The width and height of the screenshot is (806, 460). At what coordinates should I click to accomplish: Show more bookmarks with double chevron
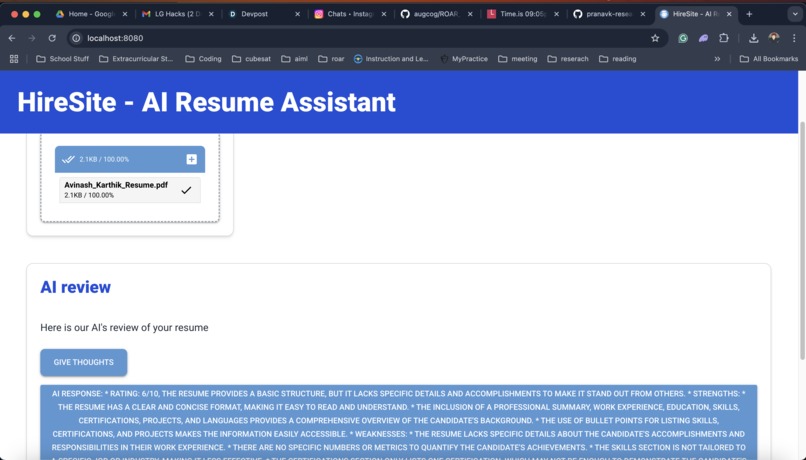click(717, 59)
